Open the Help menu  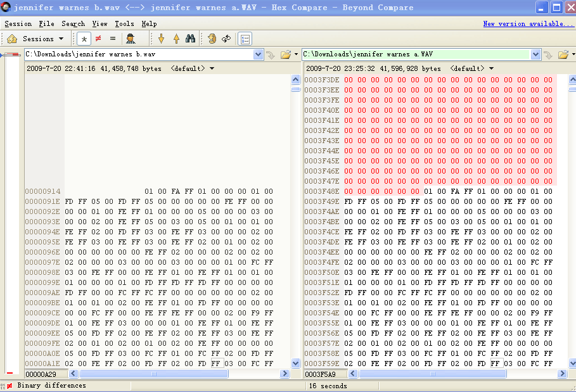149,24
